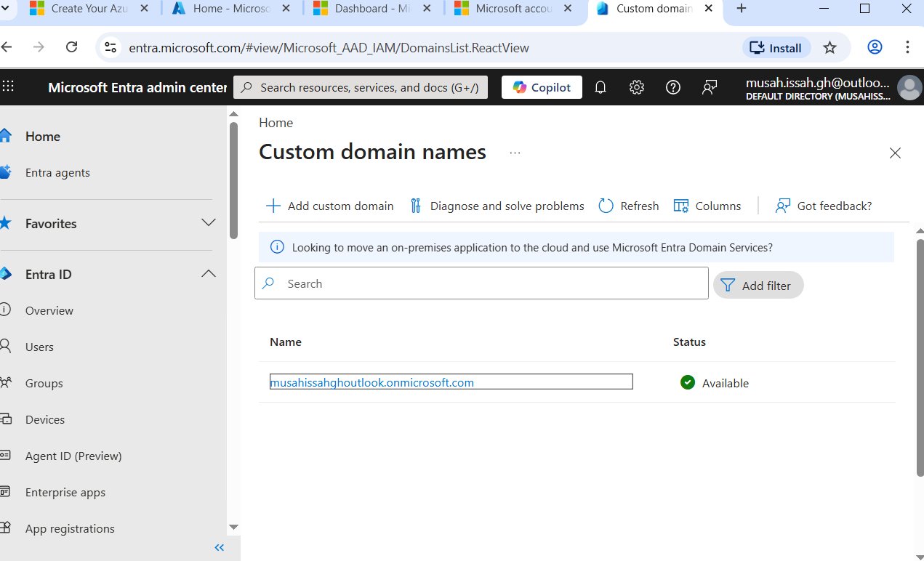Open the settings gear in header

(x=637, y=87)
